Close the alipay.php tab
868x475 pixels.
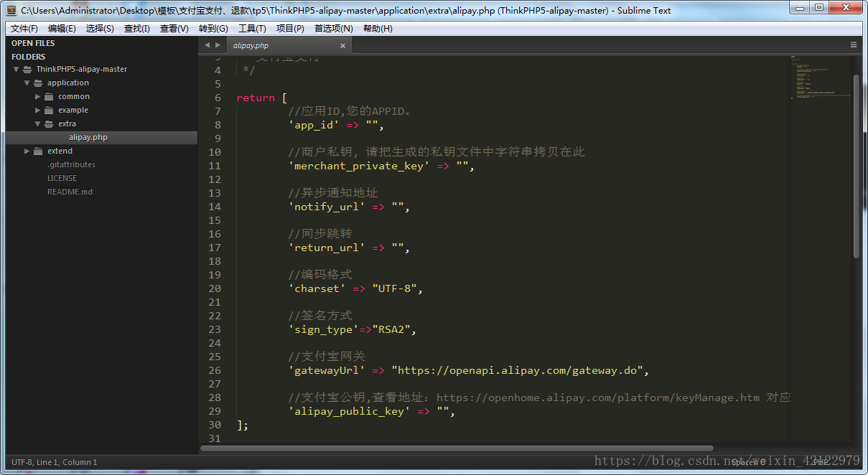342,46
